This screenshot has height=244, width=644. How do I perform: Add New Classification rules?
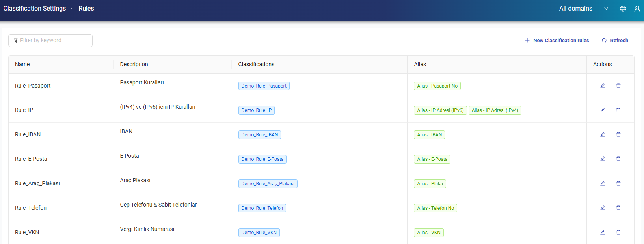(x=557, y=41)
